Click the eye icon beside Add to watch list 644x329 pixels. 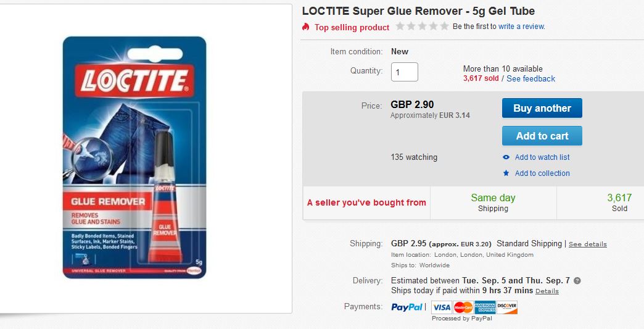point(506,157)
